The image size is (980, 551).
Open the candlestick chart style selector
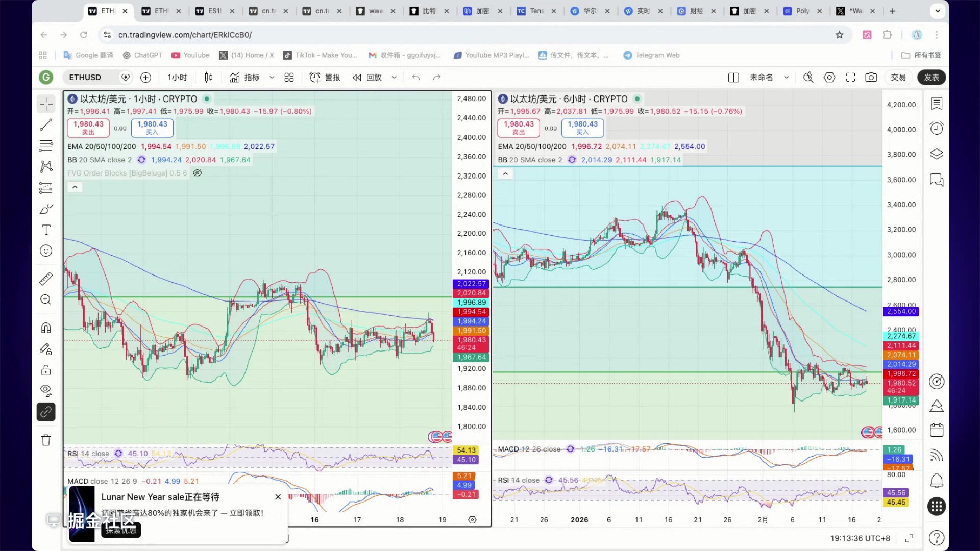[x=208, y=78]
